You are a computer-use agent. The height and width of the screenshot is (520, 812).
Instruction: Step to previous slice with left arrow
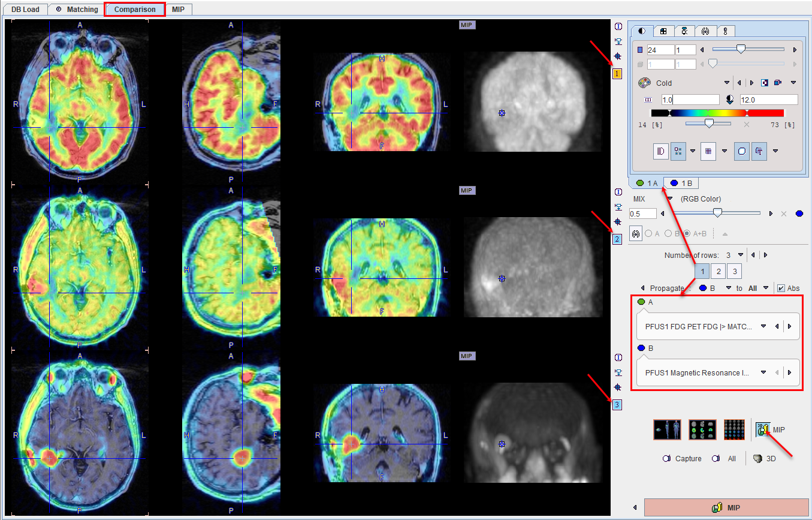[702, 50]
